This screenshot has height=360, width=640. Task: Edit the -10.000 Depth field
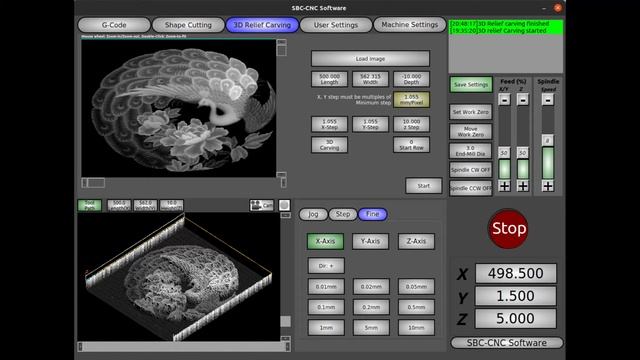(x=411, y=79)
